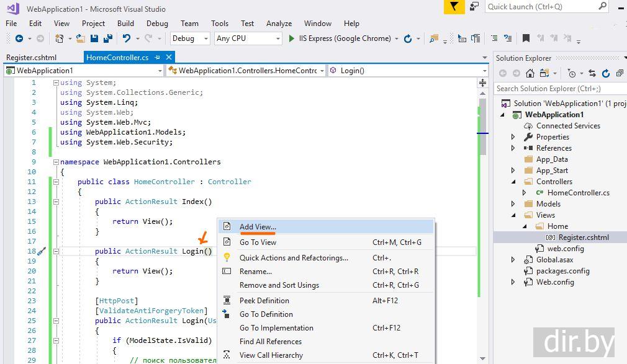
Task: Open the Debug configuration dropdown
Action: (206, 38)
